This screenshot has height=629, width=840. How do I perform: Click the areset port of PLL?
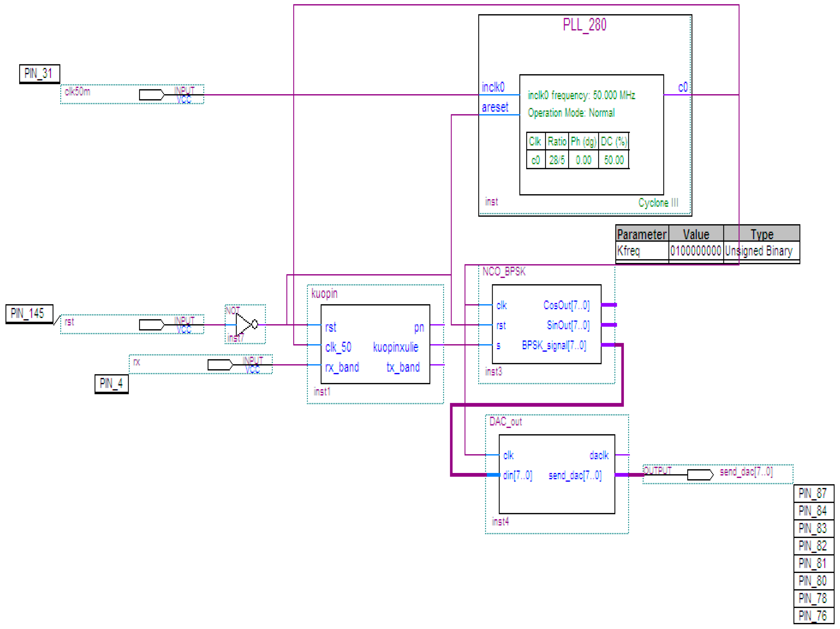[x=495, y=107]
